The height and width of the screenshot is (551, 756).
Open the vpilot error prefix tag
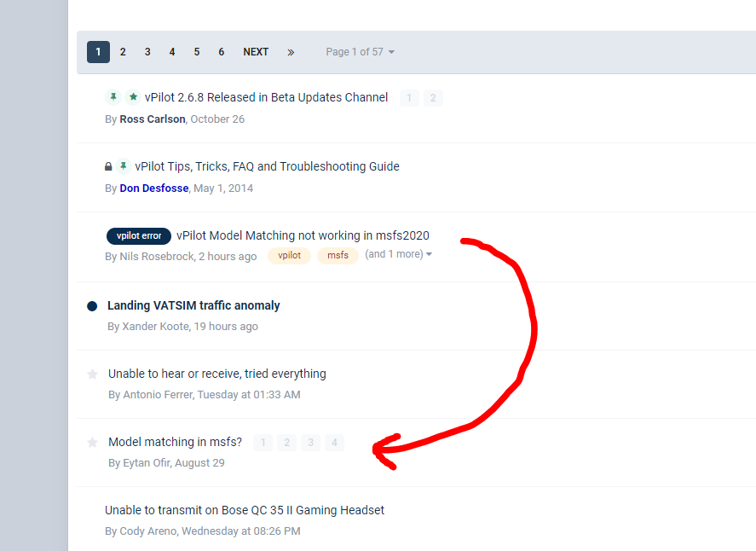pos(139,236)
